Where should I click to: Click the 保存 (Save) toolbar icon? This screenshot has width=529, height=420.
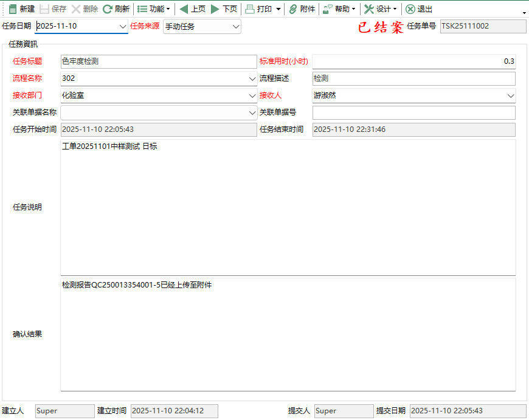pos(44,9)
